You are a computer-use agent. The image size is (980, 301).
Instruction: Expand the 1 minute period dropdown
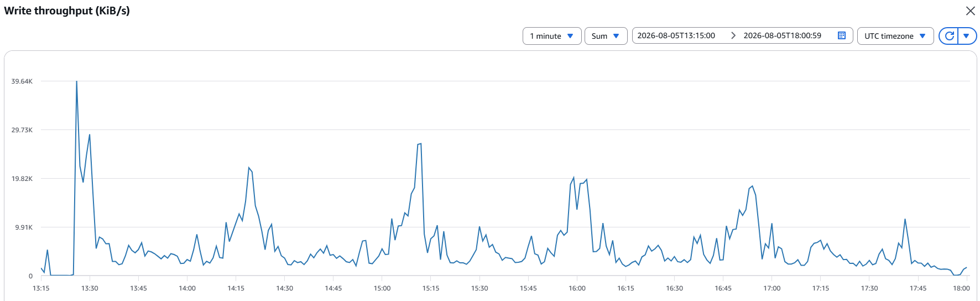point(552,36)
